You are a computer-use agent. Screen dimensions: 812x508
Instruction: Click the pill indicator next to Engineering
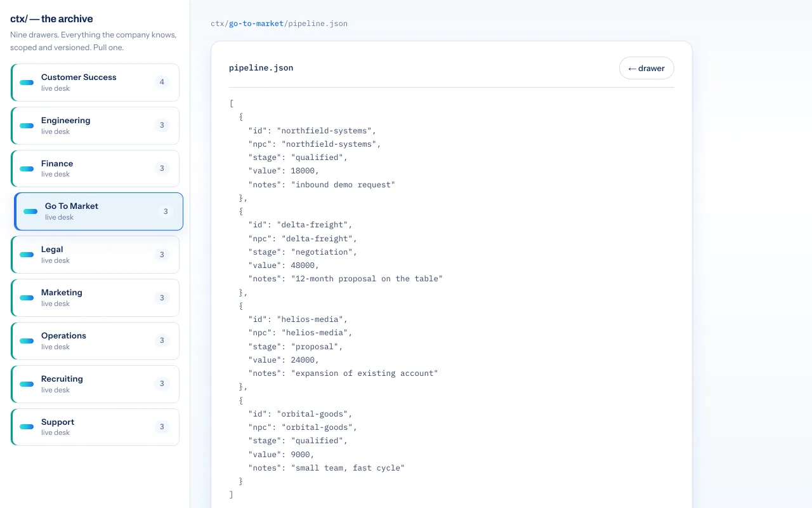click(x=27, y=126)
